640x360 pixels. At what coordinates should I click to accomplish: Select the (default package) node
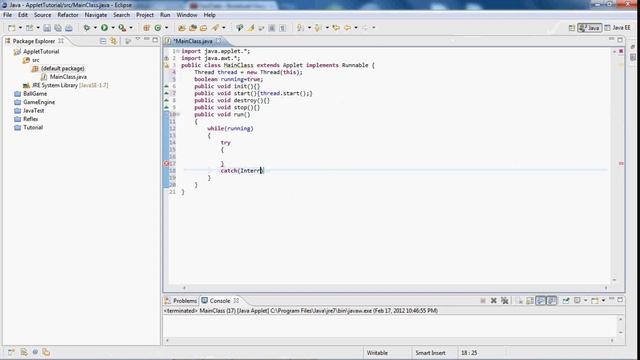(x=58, y=68)
